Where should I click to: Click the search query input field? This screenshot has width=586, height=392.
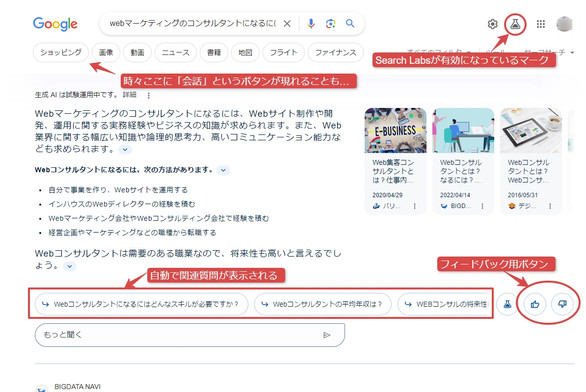click(x=192, y=24)
